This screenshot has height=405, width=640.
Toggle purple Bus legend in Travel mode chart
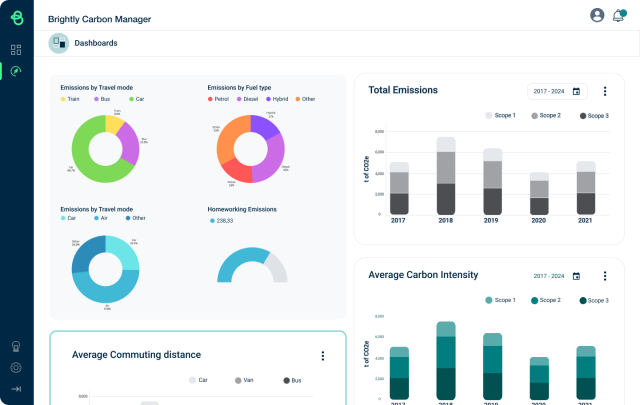[x=102, y=99]
